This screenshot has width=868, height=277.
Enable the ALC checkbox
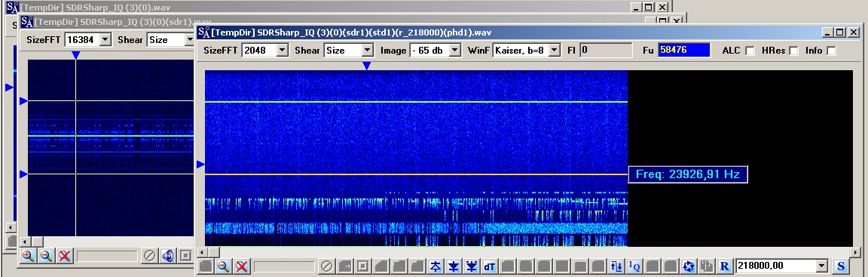tap(750, 51)
